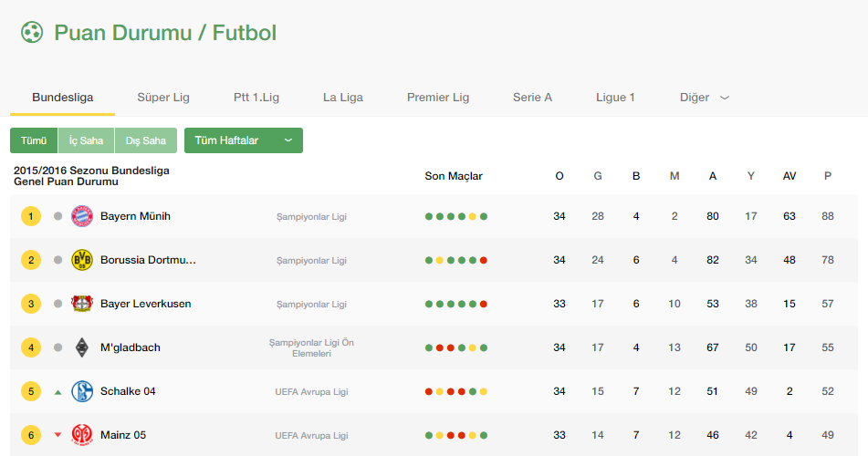Click the P points column header
Viewport: 868px width, 456px height.
828,176
